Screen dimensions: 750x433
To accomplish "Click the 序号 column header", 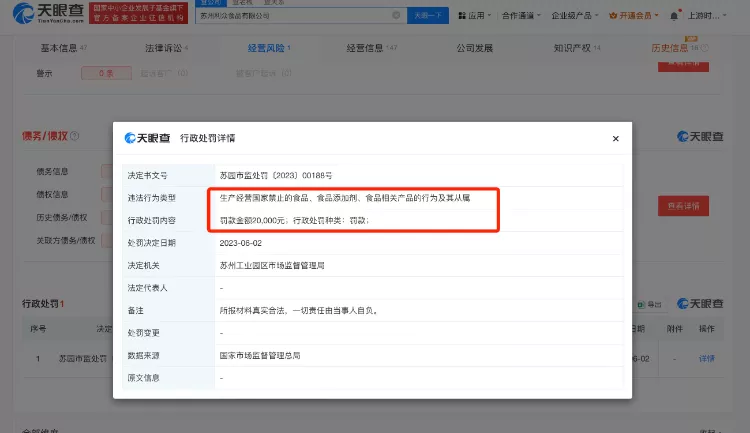I will 38,329.
